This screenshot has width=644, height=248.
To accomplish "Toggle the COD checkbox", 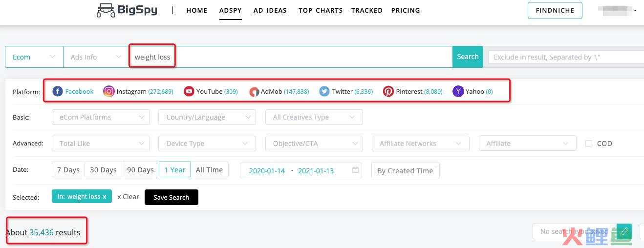I will 589,144.
